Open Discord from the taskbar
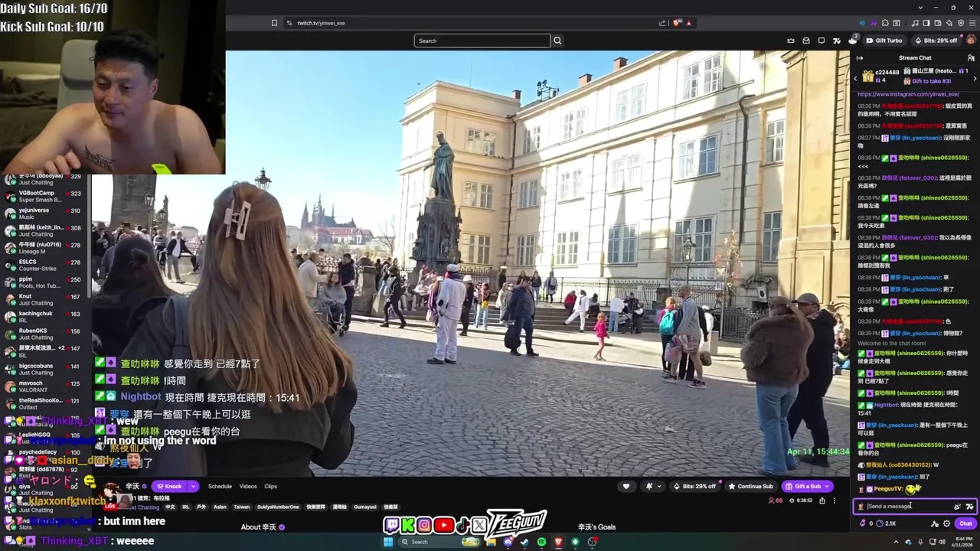The width and height of the screenshot is (980, 551). pyautogui.click(x=508, y=542)
